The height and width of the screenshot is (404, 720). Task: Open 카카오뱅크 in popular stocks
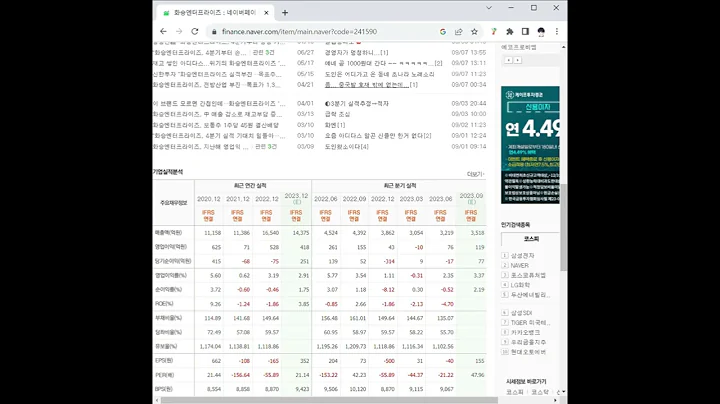click(x=525, y=332)
